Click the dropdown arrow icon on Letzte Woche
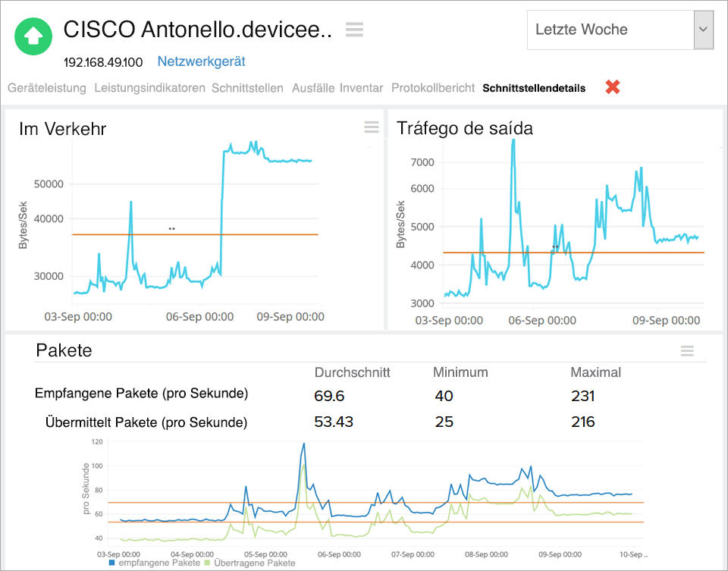728x571 pixels. [x=704, y=30]
